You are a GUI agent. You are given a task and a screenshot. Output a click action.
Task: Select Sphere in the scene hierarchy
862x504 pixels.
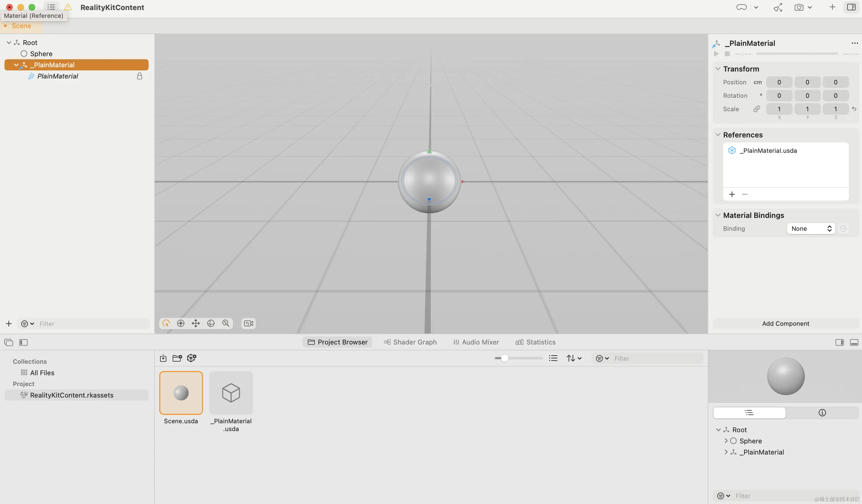(41, 54)
